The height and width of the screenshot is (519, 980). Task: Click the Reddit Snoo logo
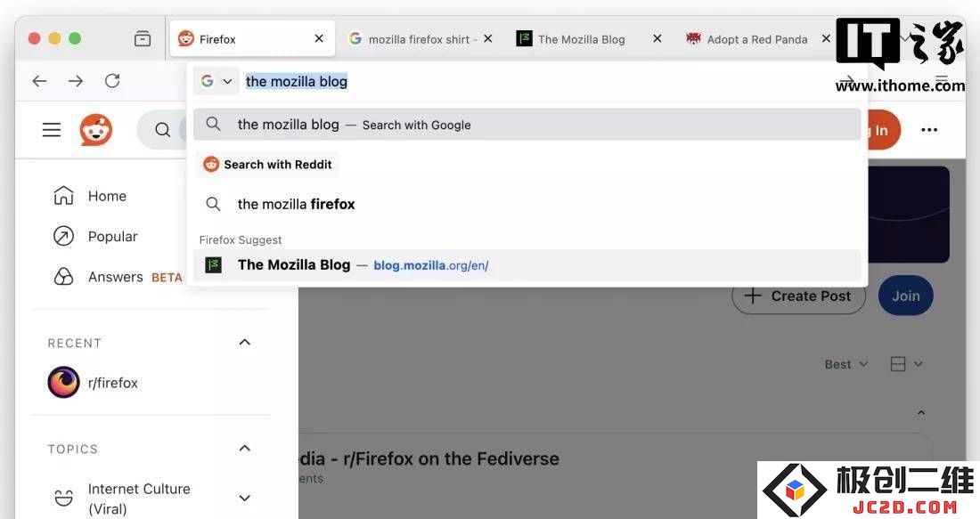point(95,130)
